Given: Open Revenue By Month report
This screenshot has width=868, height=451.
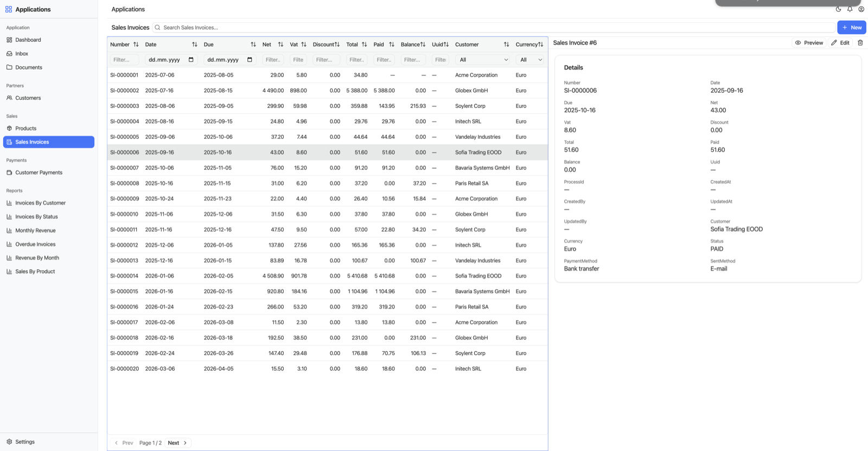Looking at the screenshot, I should pos(49,258).
